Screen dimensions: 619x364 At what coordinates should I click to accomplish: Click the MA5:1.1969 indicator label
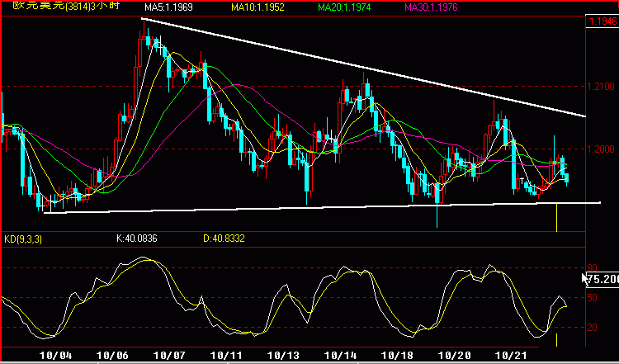coord(168,7)
